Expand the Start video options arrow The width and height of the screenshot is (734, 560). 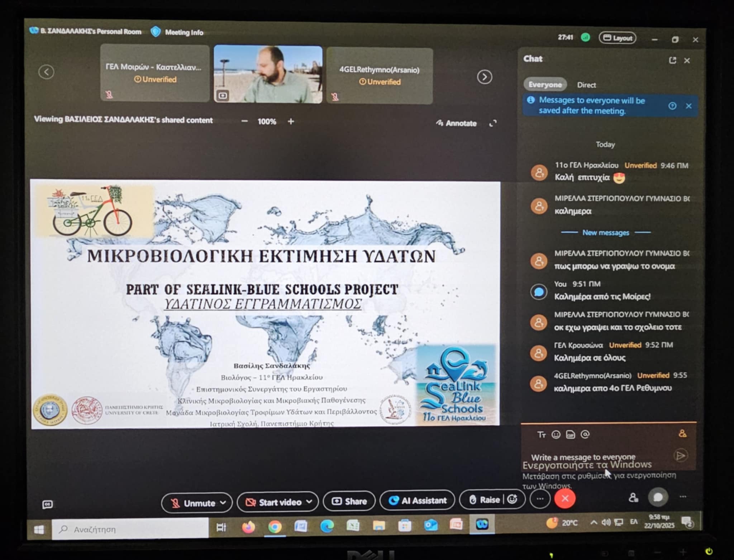click(x=309, y=502)
